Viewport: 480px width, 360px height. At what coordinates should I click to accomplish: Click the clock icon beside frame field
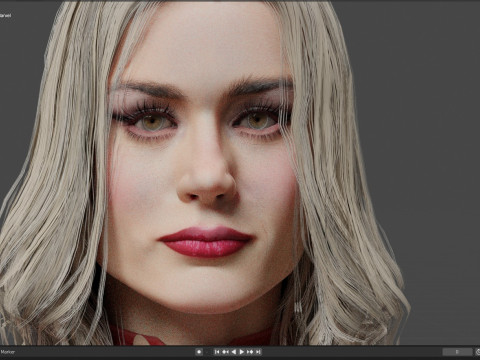pos(478,352)
